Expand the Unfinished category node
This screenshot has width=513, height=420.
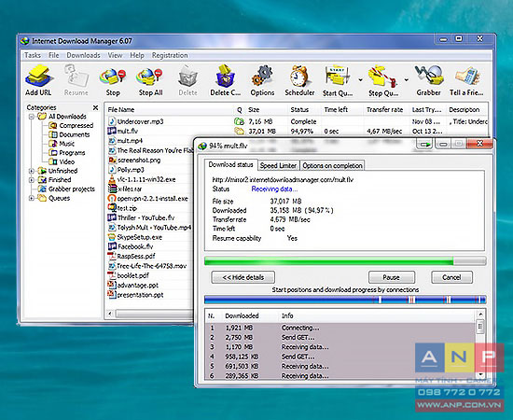[x=32, y=171]
